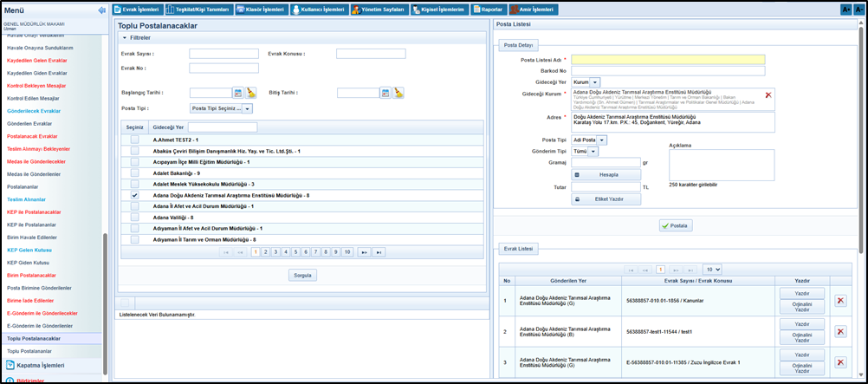Delete row 1 Kanunlar from Evrak Listesi
868x384 pixels.
tap(840, 300)
